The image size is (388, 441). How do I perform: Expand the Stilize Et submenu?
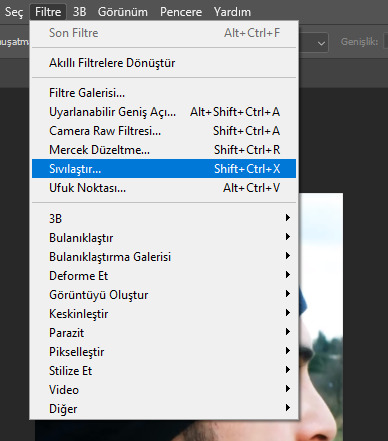(164, 371)
